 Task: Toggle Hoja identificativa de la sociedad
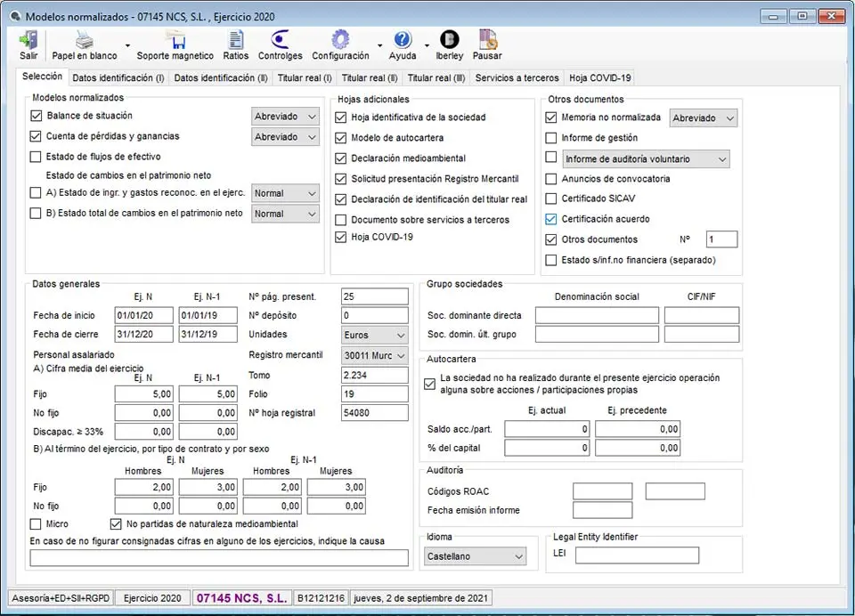(x=341, y=118)
